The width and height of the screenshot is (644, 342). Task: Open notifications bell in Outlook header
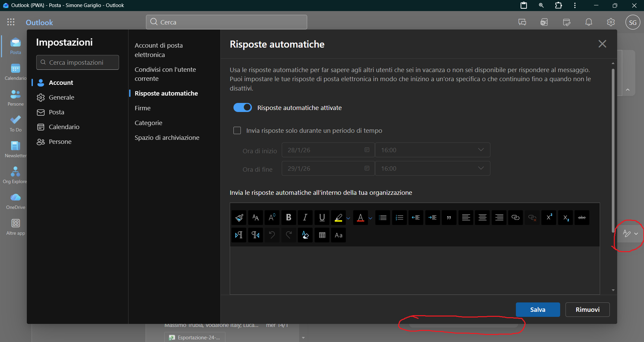pyautogui.click(x=589, y=22)
